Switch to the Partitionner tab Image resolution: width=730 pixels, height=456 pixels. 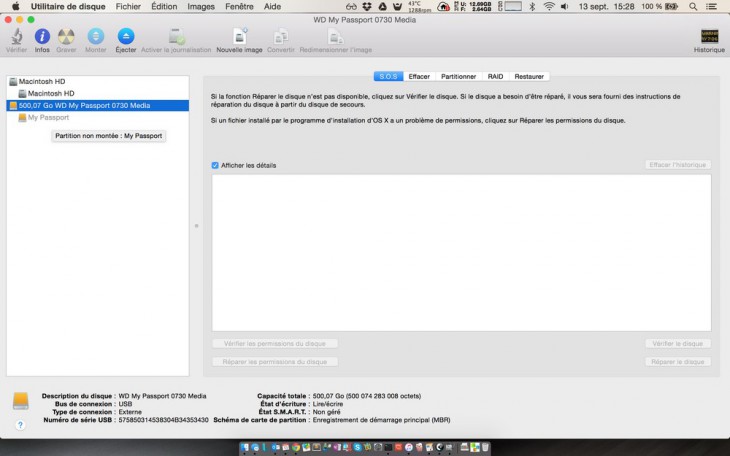click(458, 76)
